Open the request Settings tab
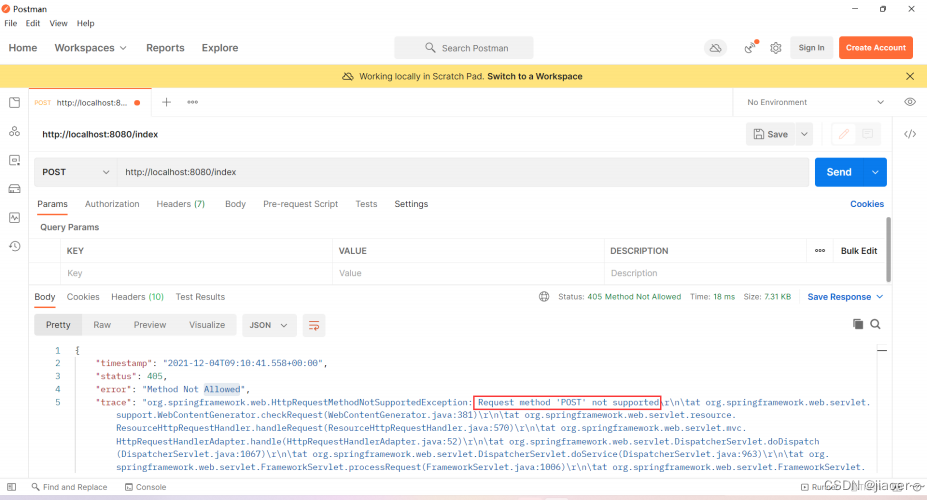Viewport: 940px width, 502px height. [x=411, y=205]
